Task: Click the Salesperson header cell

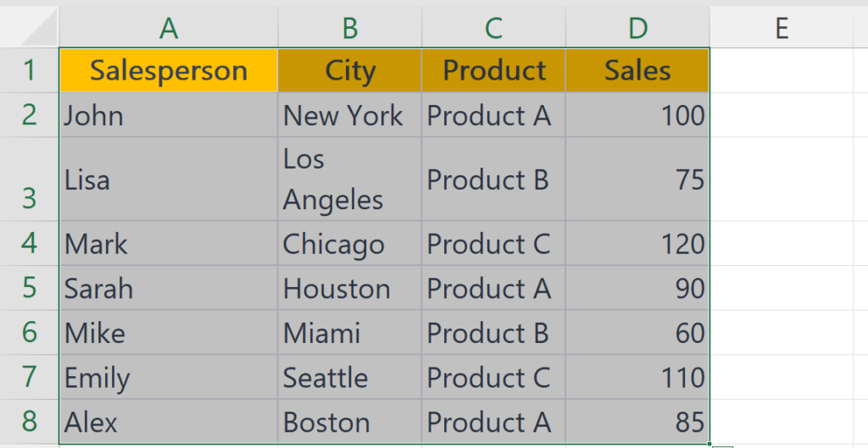Action: click(x=169, y=70)
